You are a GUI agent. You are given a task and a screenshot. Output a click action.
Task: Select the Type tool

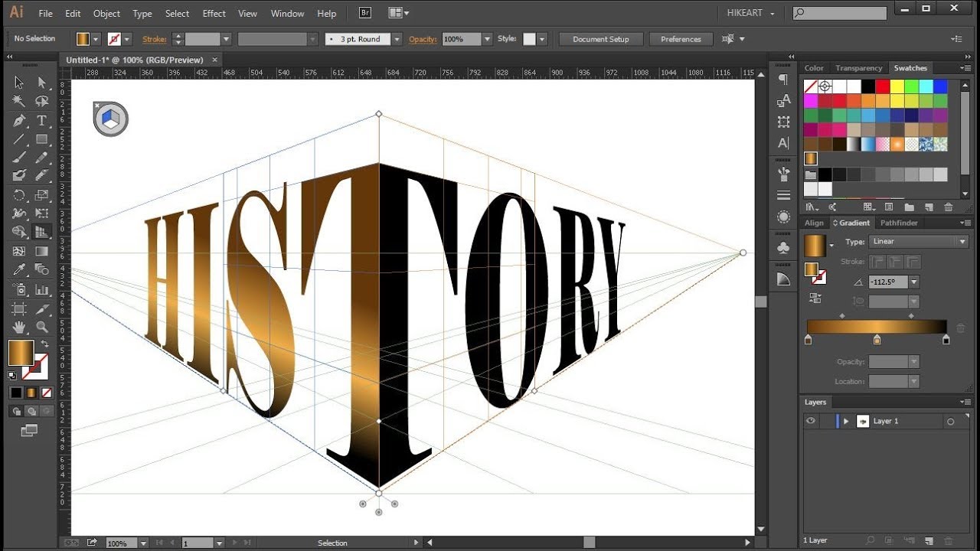[41, 120]
